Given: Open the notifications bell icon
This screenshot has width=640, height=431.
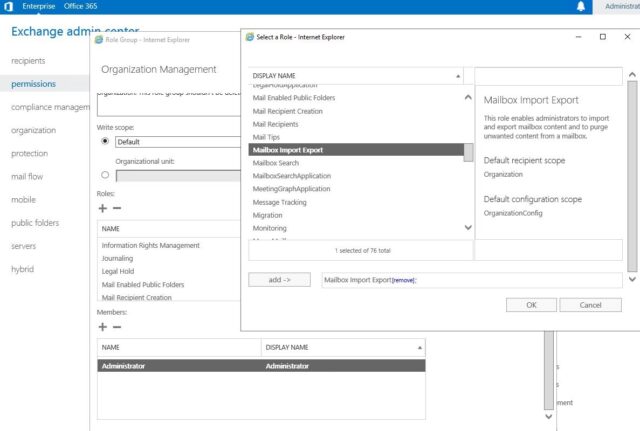Looking at the screenshot, I should click(x=580, y=6).
